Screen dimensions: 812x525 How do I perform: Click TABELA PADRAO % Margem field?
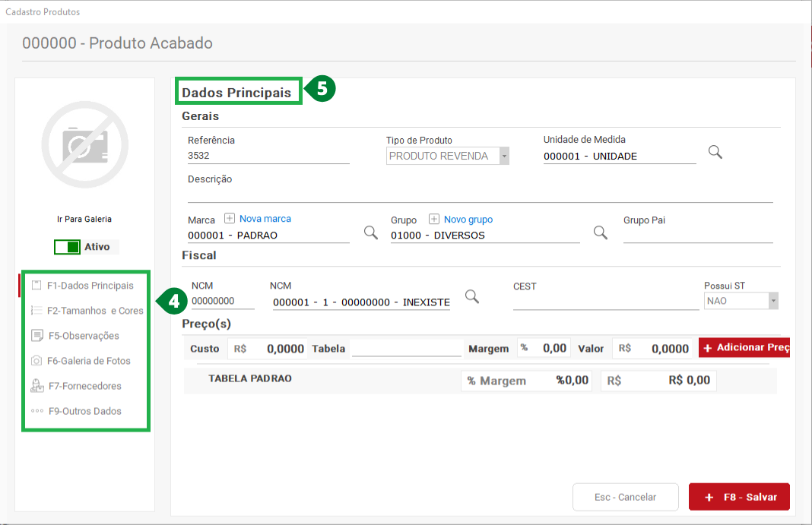pyautogui.click(x=526, y=381)
